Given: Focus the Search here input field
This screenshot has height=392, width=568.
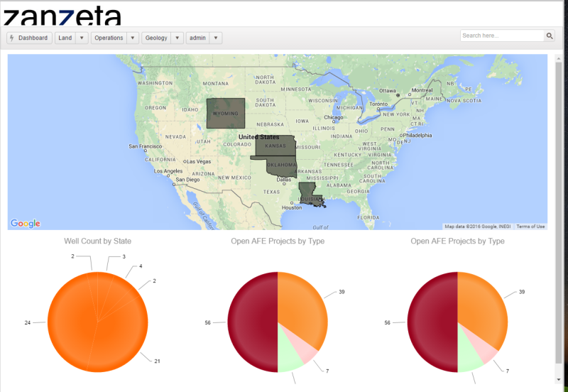Looking at the screenshot, I should click(503, 36).
